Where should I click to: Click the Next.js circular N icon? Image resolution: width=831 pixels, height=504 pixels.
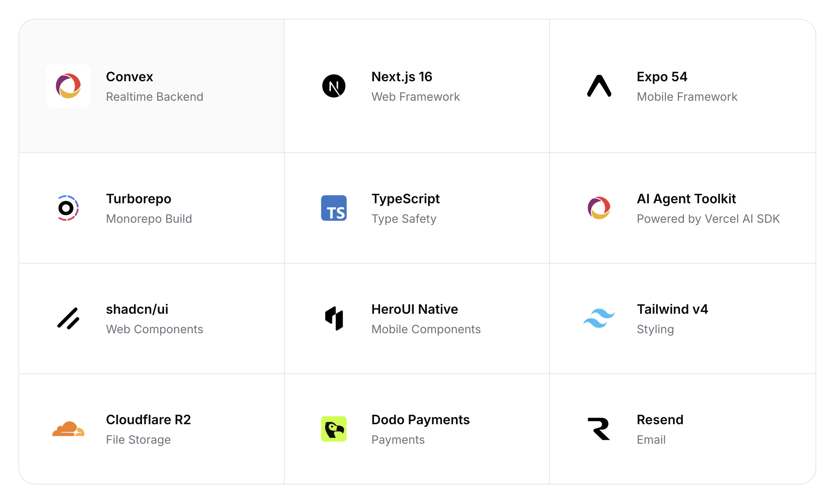pos(333,86)
